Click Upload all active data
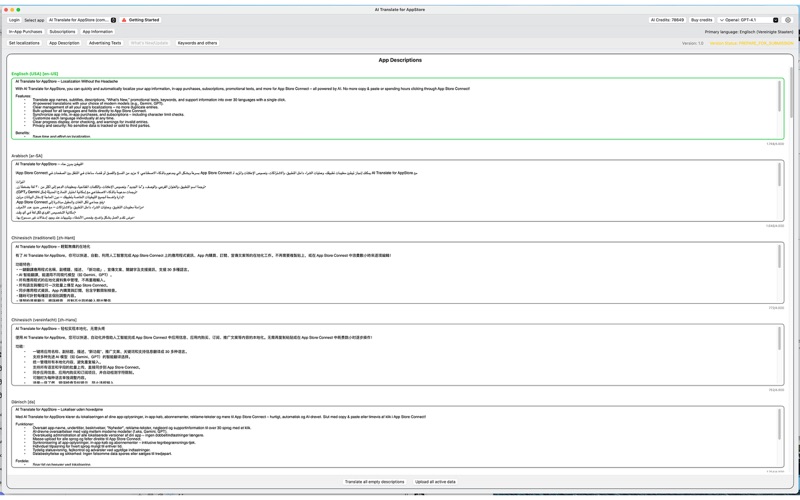This screenshot has height=500, width=800. 435,482
